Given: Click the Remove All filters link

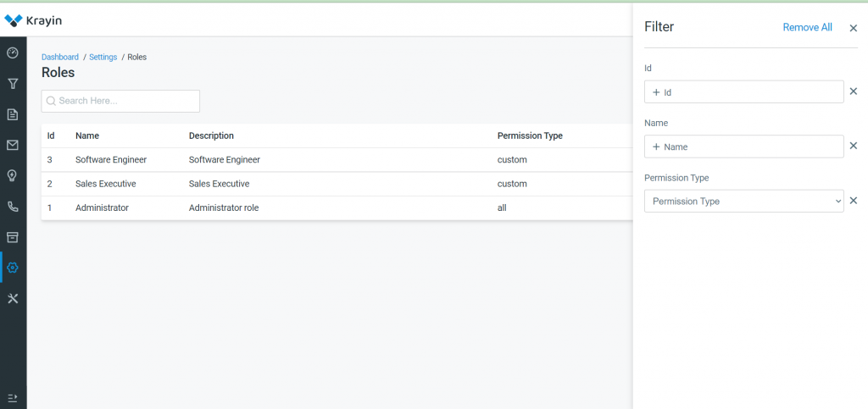Looking at the screenshot, I should 807,27.
